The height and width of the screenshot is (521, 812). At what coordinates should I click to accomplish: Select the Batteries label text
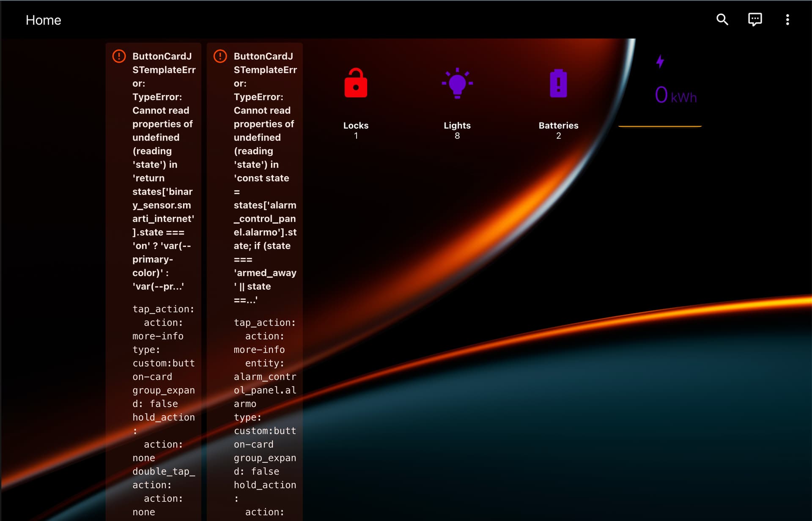(558, 126)
